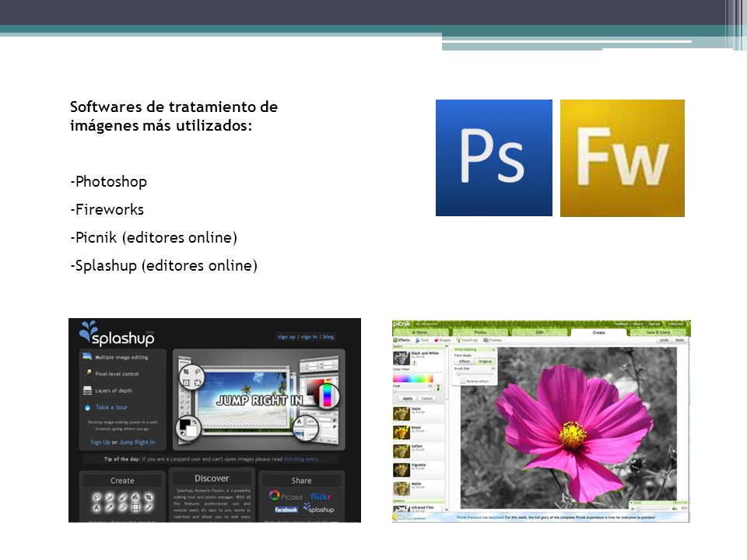The height and width of the screenshot is (560, 747).
Task: Adjust the Brush Size slider
Action: pyautogui.click(x=475, y=374)
